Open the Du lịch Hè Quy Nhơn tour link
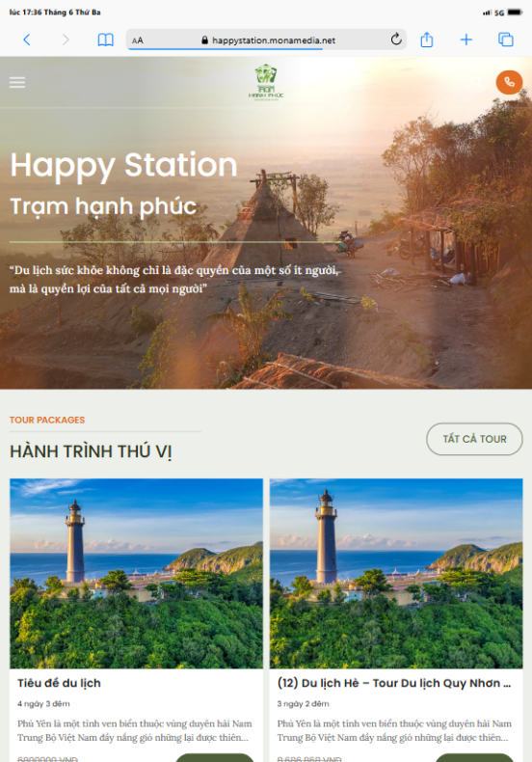Image resolution: width=532 pixels, height=762 pixels. [x=393, y=683]
